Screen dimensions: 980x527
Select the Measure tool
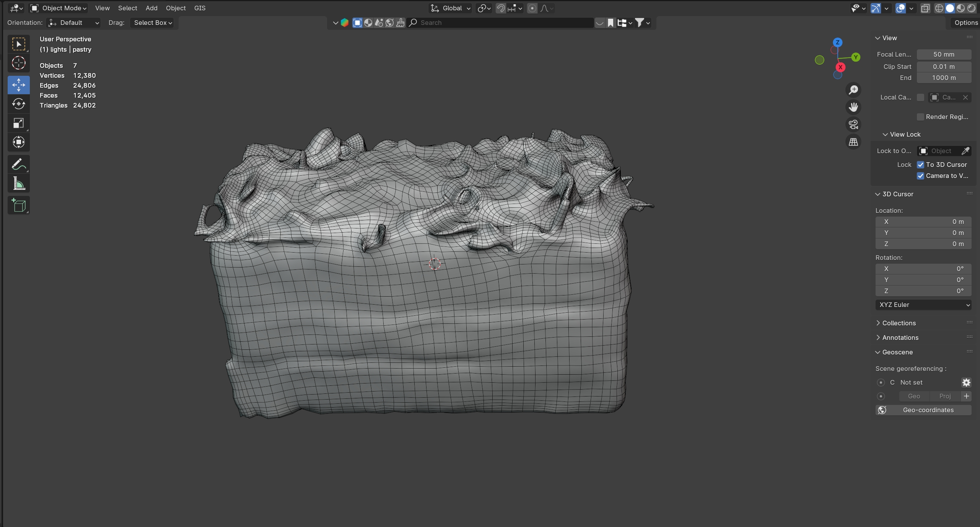point(18,184)
